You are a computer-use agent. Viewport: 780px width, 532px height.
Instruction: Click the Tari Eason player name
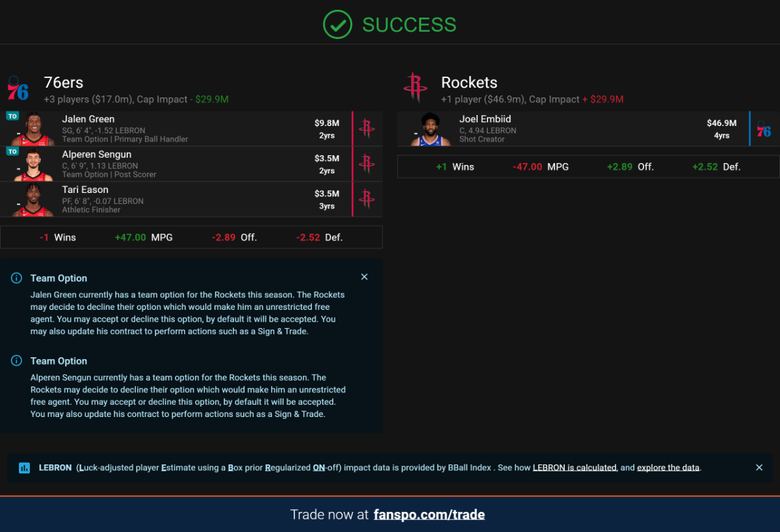[x=85, y=190]
